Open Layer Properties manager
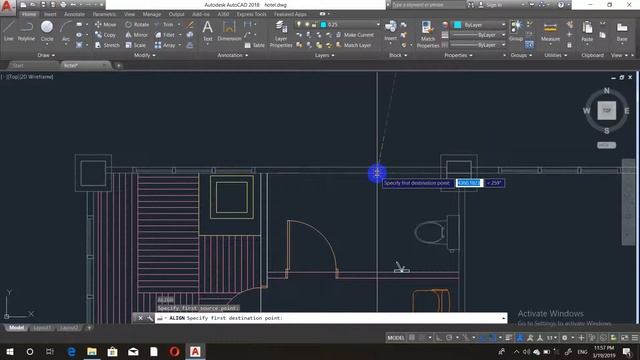Image resolution: width=640 pixels, height=360 pixels. [x=281, y=34]
